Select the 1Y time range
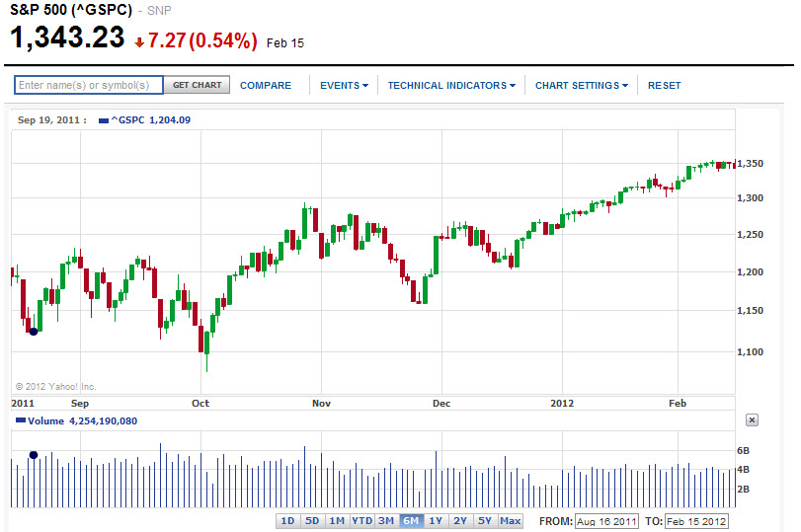 click(436, 521)
